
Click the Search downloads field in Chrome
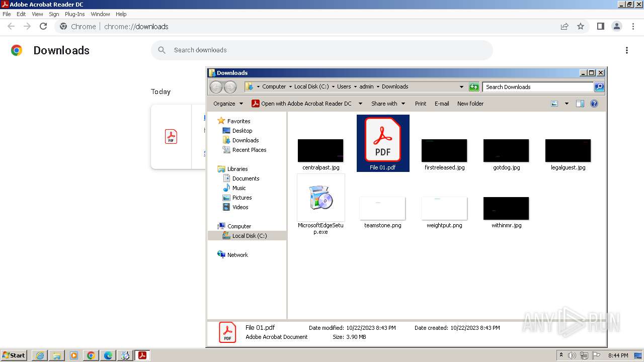(x=322, y=50)
